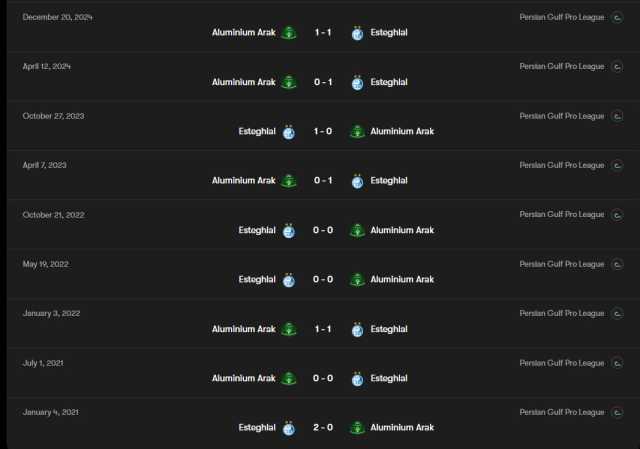Screen dimensions: 640x449
Task: Open Persian Gulf Pro League link for October 21, 2022
Action: [x=562, y=215]
